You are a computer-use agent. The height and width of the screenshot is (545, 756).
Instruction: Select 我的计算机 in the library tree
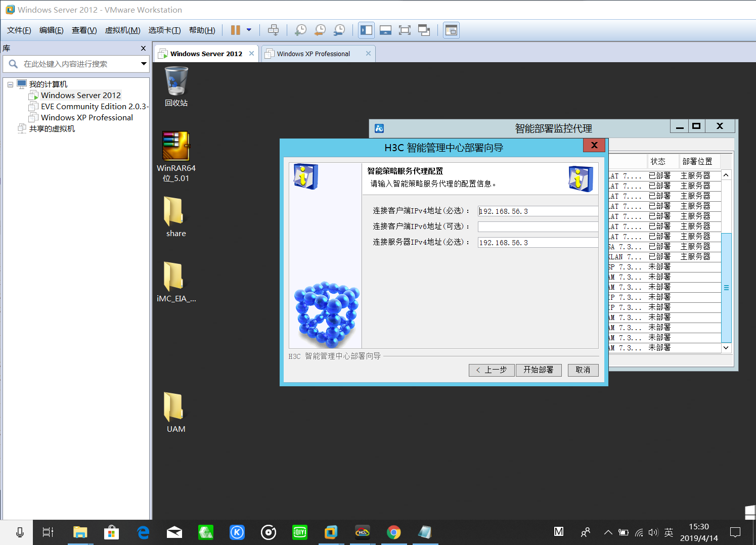[x=48, y=84]
